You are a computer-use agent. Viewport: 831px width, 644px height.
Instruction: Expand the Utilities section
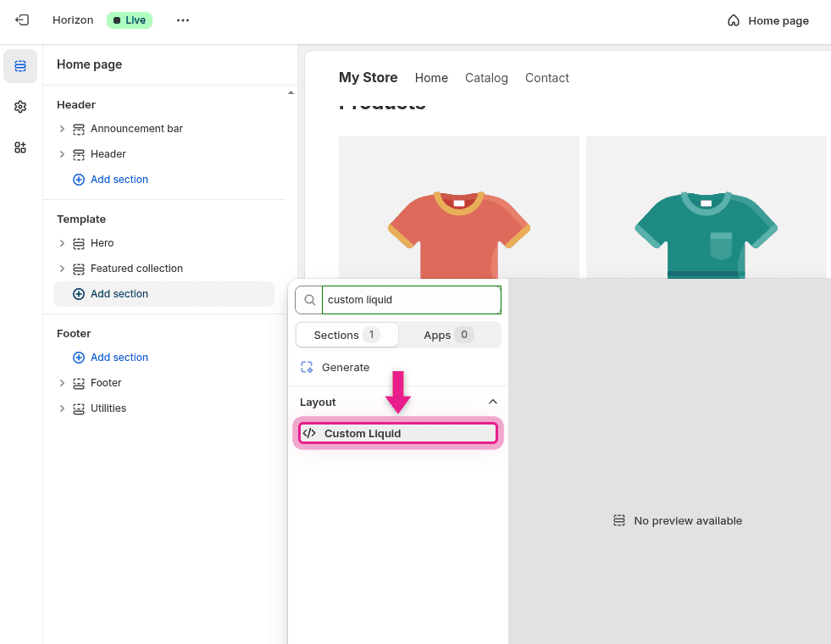pos(61,408)
